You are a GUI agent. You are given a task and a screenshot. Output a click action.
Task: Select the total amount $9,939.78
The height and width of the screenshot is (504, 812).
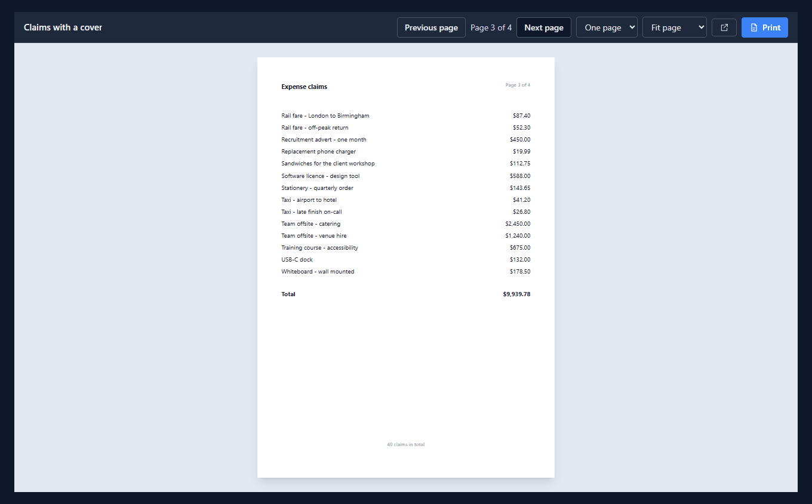coord(516,294)
